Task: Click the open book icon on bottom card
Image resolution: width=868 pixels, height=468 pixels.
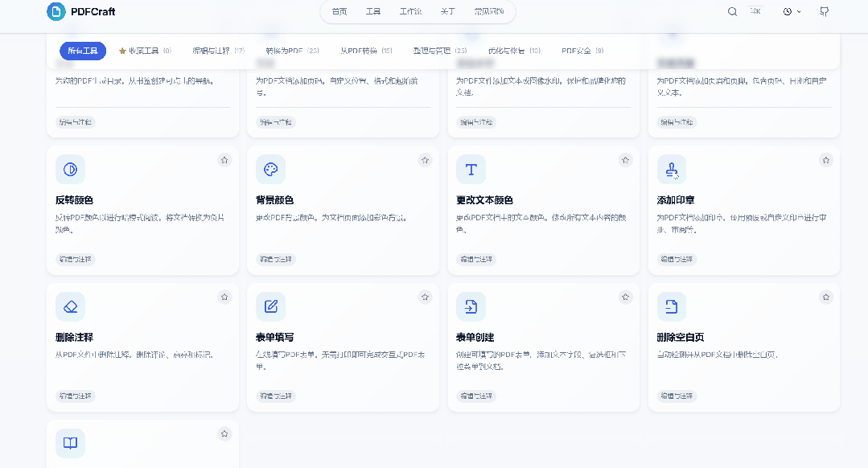Action: tap(70, 443)
